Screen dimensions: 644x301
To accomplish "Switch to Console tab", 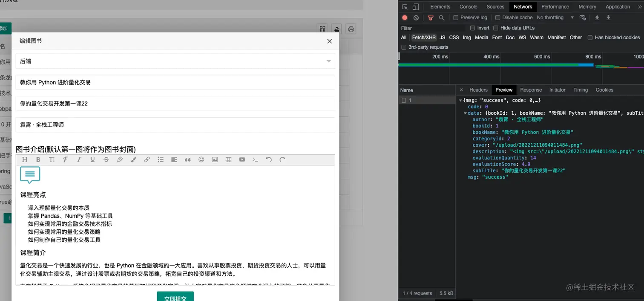I will click(468, 7).
